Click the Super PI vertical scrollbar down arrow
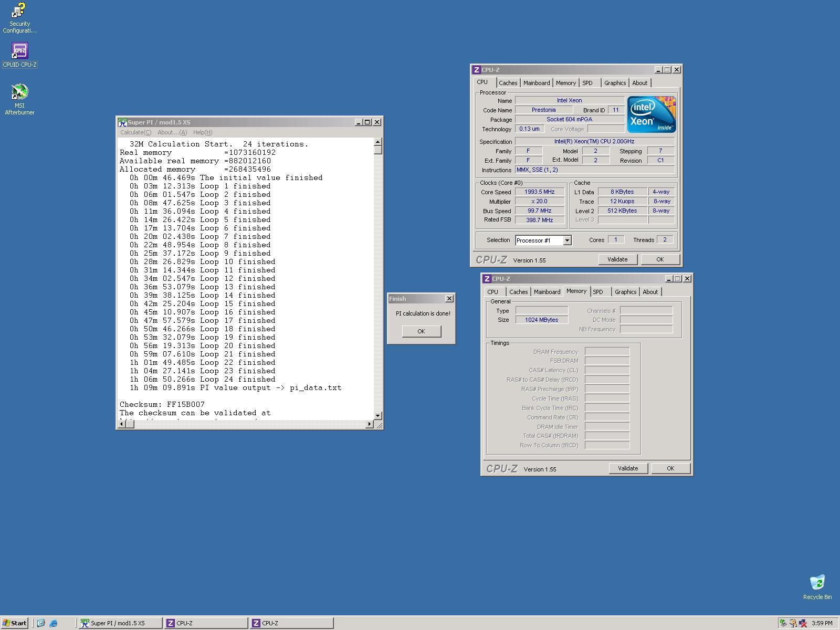Viewport: 840px width, 630px height. [377, 415]
